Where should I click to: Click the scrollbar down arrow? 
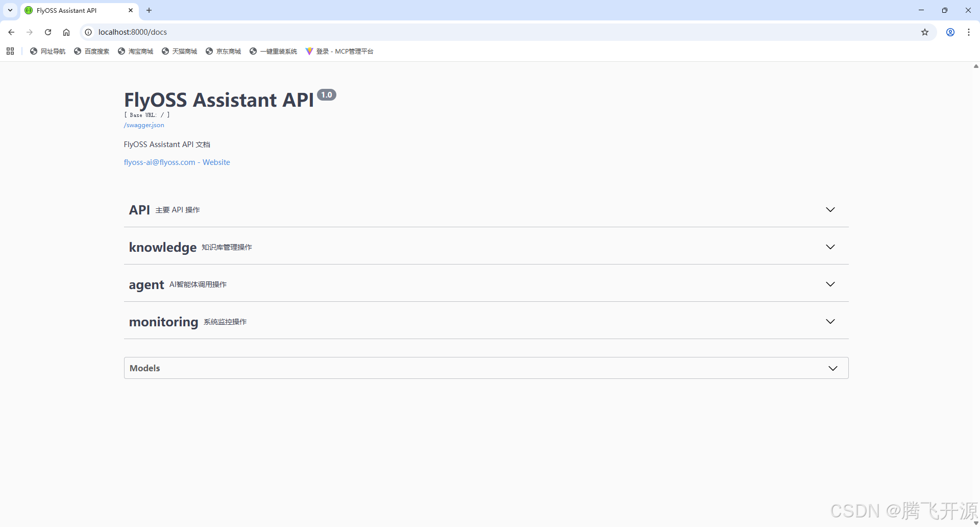coord(976,522)
